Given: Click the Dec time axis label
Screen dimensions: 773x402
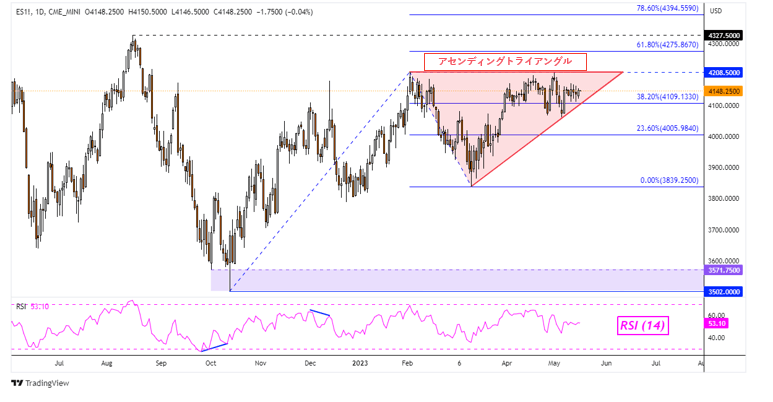Looking at the screenshot, I should click(310, 364).
